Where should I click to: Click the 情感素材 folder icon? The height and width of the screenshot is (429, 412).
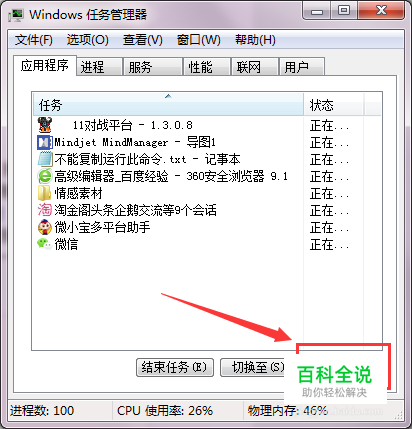[45, 193]
